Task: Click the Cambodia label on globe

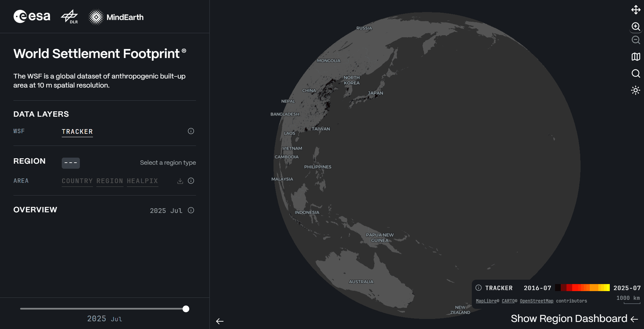Action: coord(287,157)
